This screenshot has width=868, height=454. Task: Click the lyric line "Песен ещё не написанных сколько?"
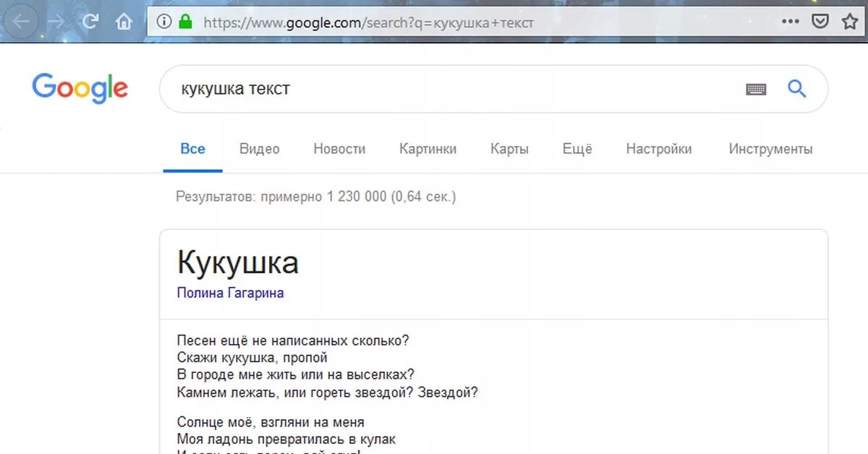294,339
